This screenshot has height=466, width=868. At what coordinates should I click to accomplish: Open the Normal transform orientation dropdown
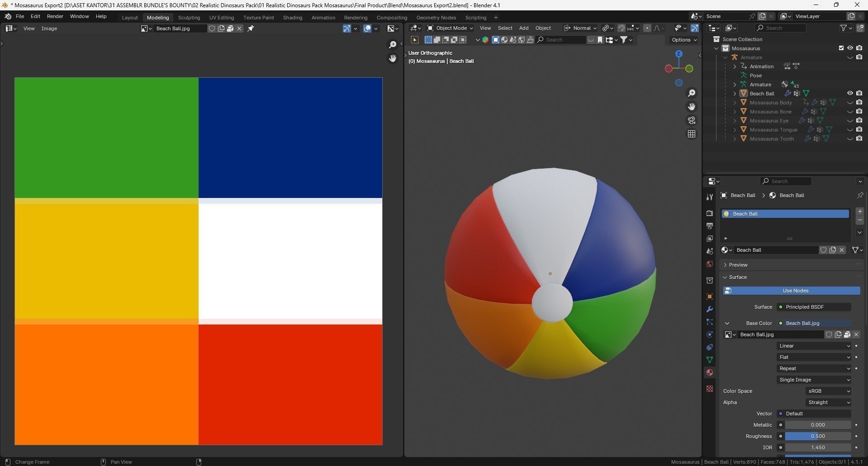coord(580,28)
